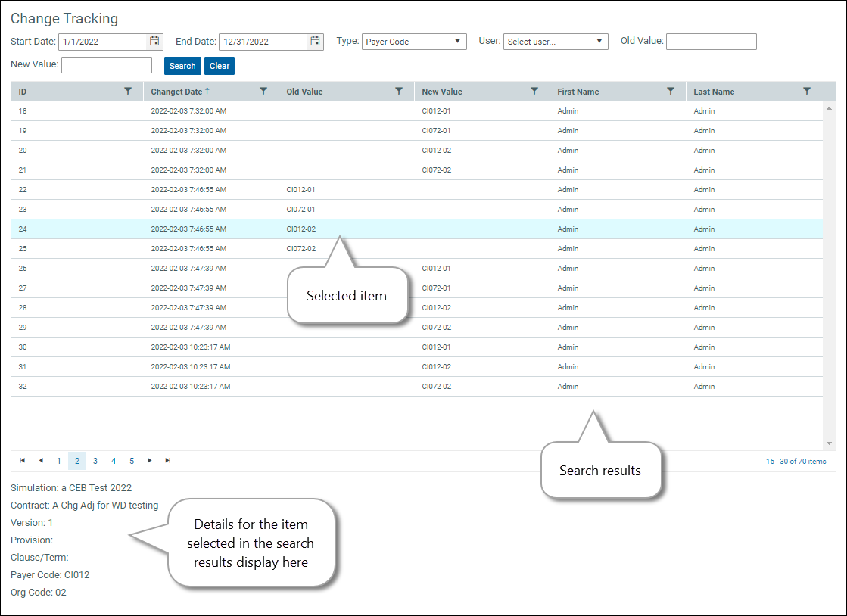Open the Select user dropdown

600,42
